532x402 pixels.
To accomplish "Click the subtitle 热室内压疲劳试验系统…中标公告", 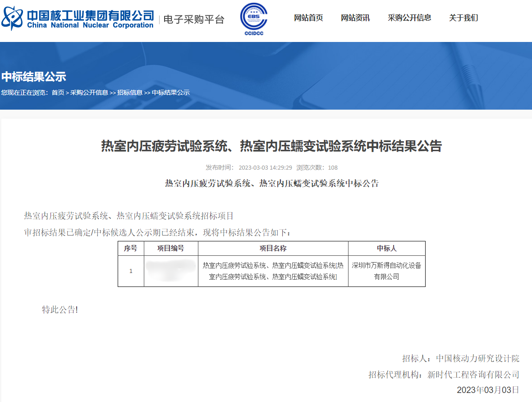I will [272, 183].
